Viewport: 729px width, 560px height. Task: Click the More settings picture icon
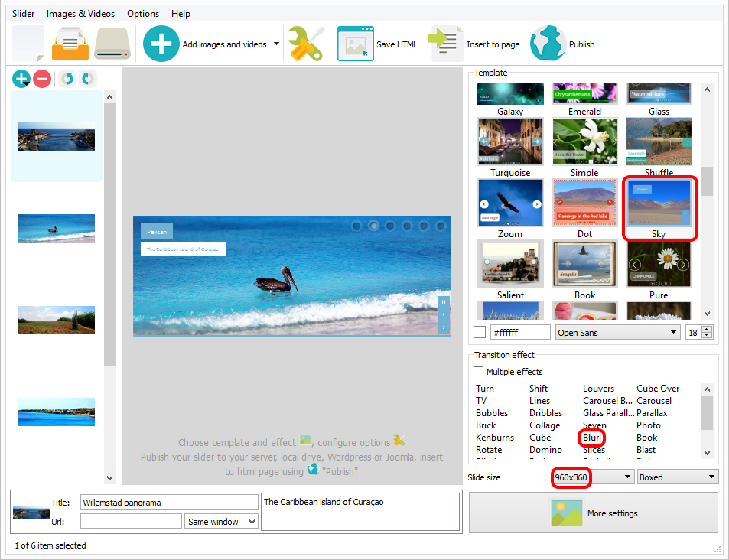coord(566,513)
